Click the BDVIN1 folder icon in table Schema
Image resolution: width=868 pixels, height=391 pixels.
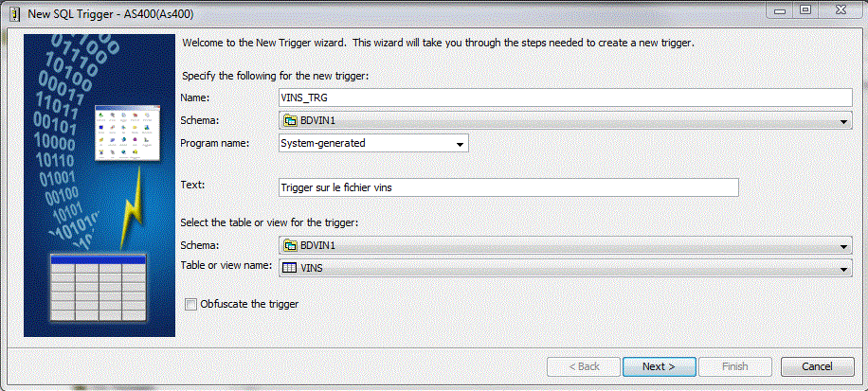(290, 245)
